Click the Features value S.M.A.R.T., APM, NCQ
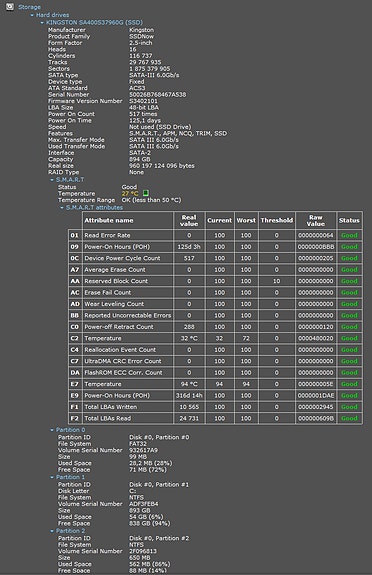Screen dimensions: 372x575 point(178,133)
